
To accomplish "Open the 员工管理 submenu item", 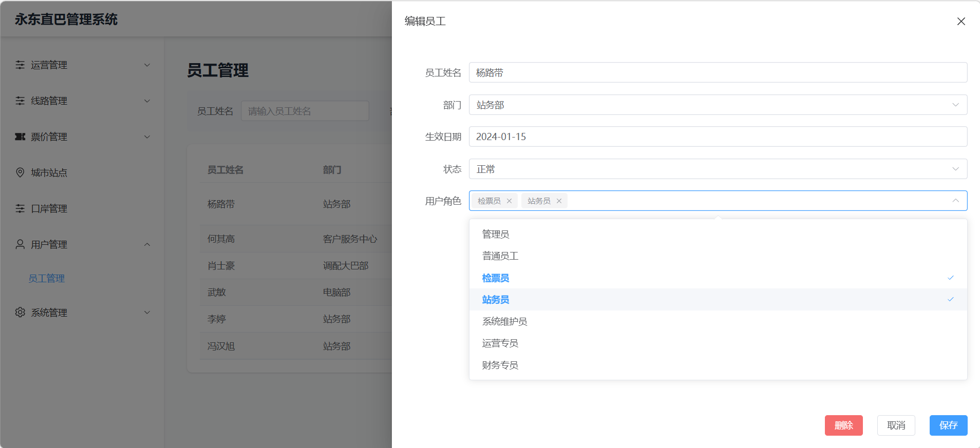I will pyautogui.click(x=47, y=278).
